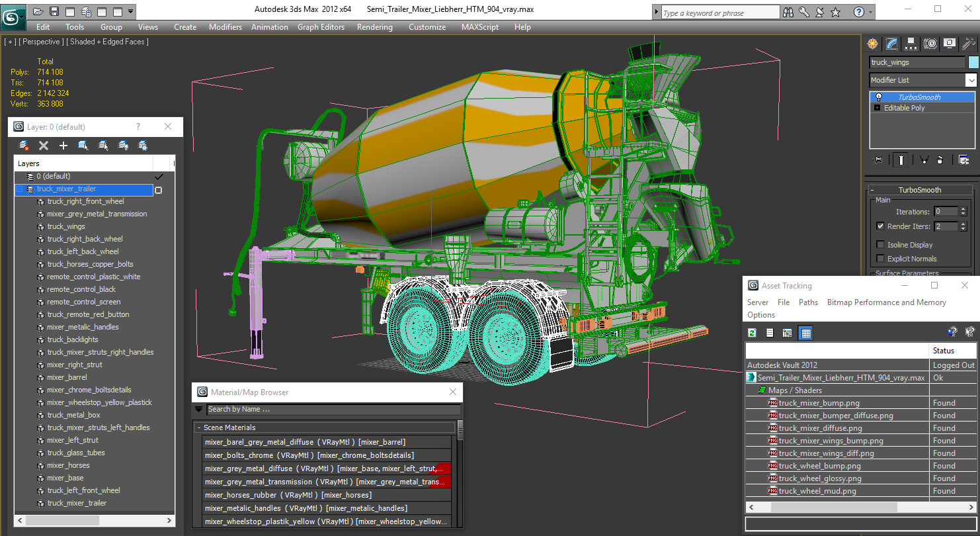Open the Utilities command panel tab
Screen dimensions: 980x536
[x=969, y=44]
